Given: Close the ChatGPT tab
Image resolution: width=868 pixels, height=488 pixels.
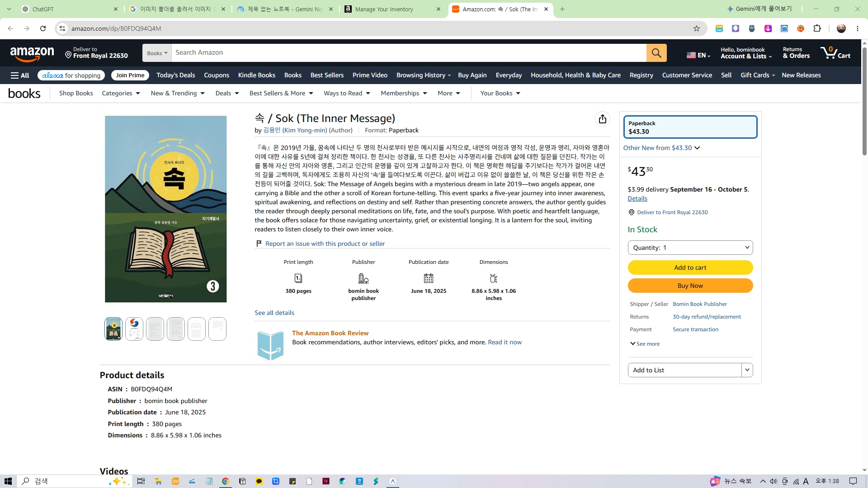Looking at the screenshot, I should coord(116,9).
